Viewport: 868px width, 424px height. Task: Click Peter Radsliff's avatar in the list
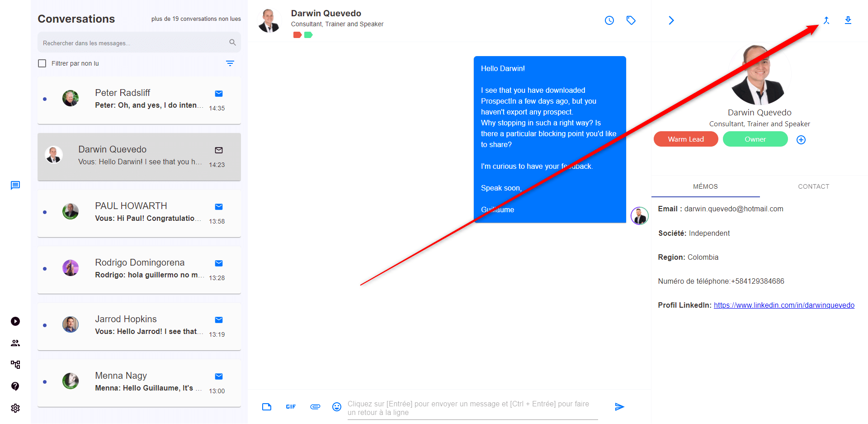click(x=71, y=98)
